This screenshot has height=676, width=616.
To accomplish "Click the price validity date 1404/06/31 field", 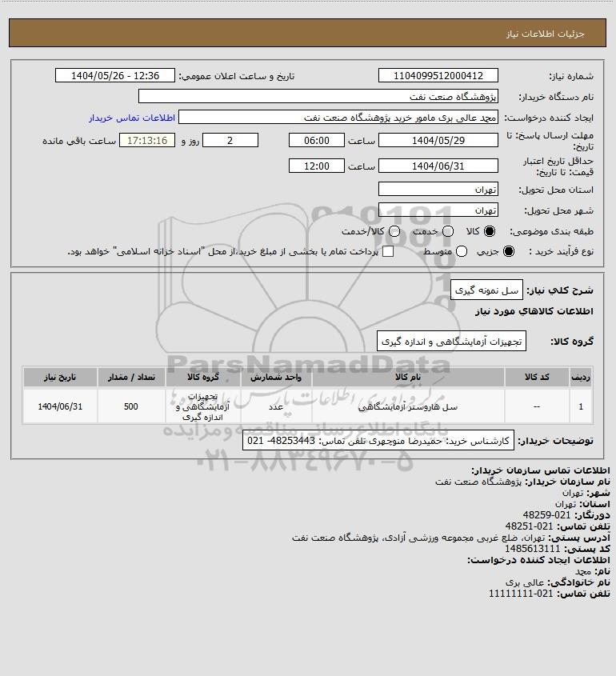I will pos(438,166).
